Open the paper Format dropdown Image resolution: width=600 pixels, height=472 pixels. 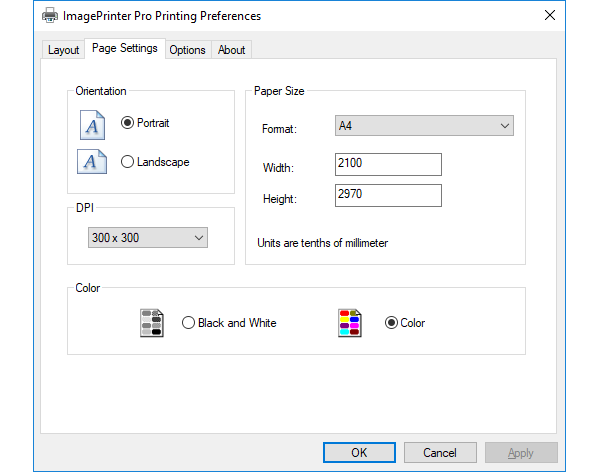(x=424, y=126)
